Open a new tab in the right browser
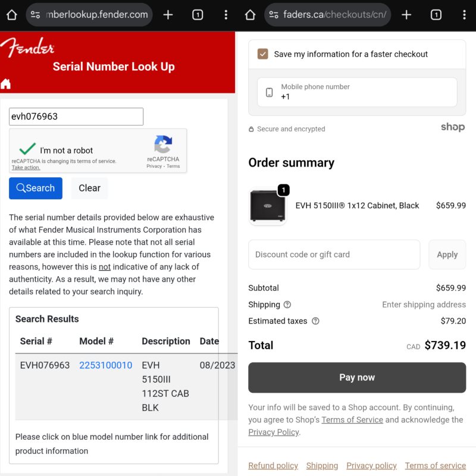476x476 pixels. (x=406, y=15)
